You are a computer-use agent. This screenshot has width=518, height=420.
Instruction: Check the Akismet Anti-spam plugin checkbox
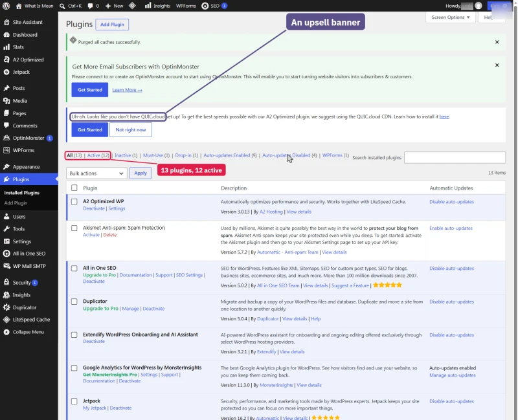74,228
